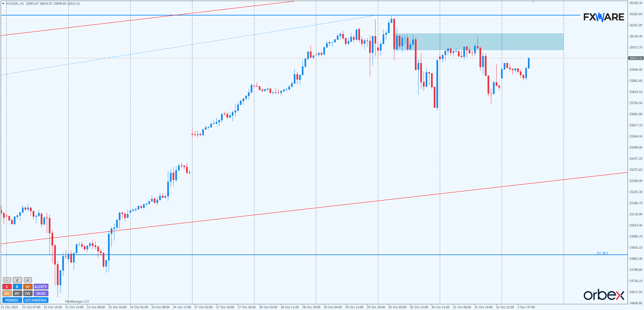Open the USTAWIENIA settings section
644x310 pixels.
click(36, 300)
